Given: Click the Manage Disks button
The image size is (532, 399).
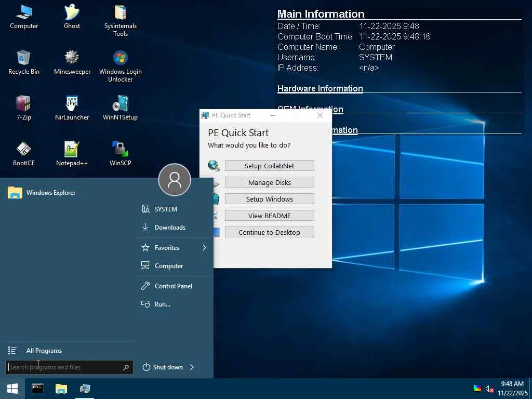Looking at the screenshot, I should pos(270,182).
